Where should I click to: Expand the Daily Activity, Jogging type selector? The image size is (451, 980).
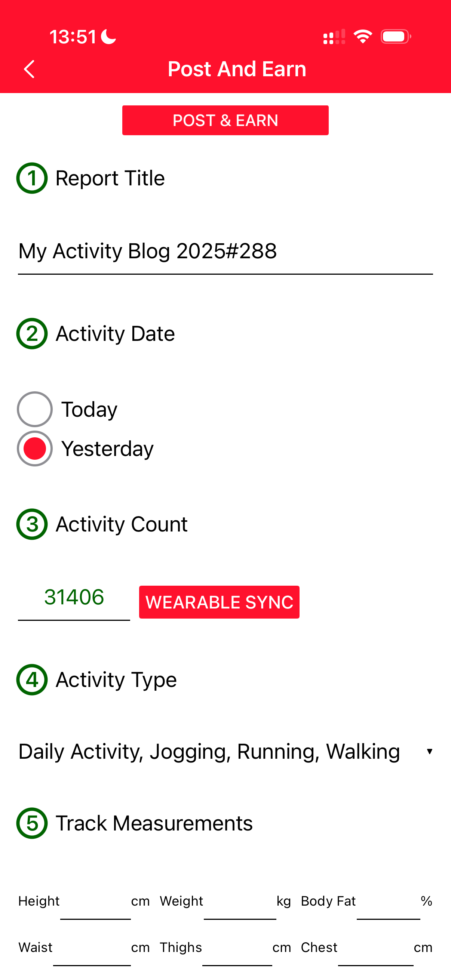(x=209, y=751)
